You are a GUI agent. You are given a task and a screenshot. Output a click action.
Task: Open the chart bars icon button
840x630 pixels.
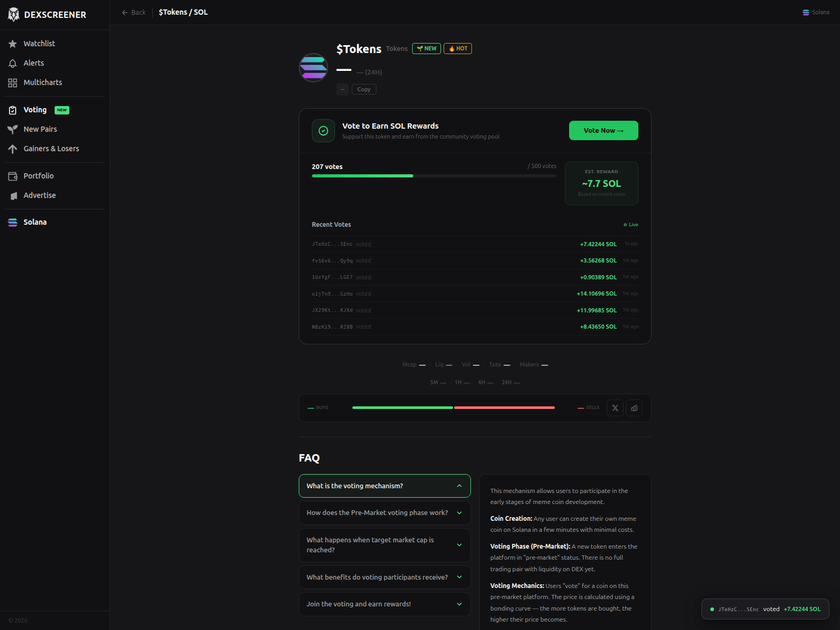coord(634,408)
